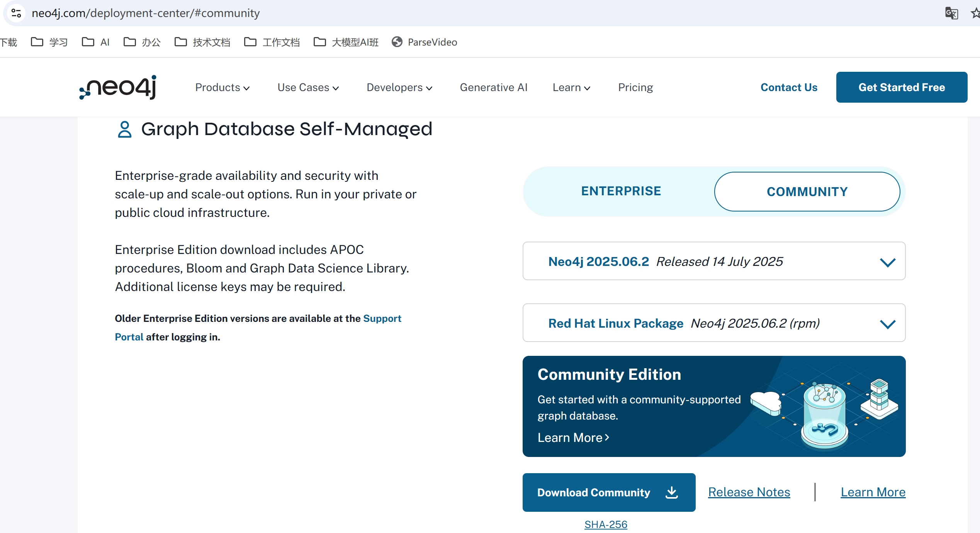980x533 pixels.
Task: Click the Download Community button
Action: [608, 492]
